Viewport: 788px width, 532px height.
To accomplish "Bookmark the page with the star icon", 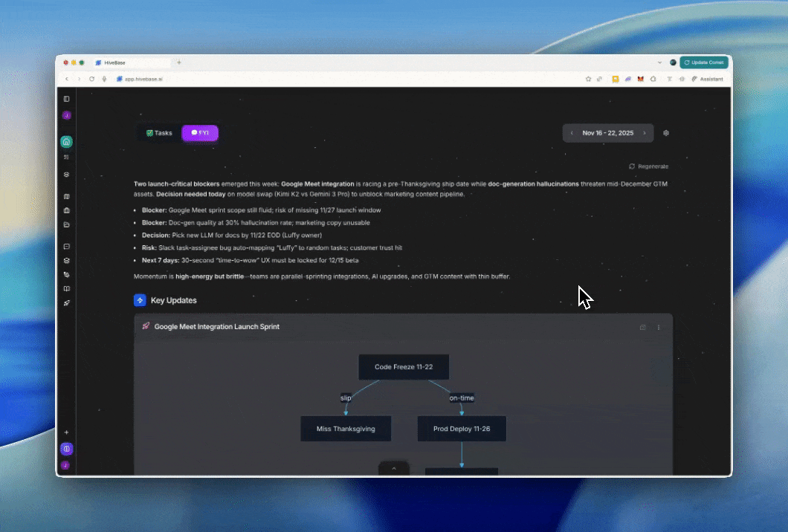I will click(x=588, y=79).
